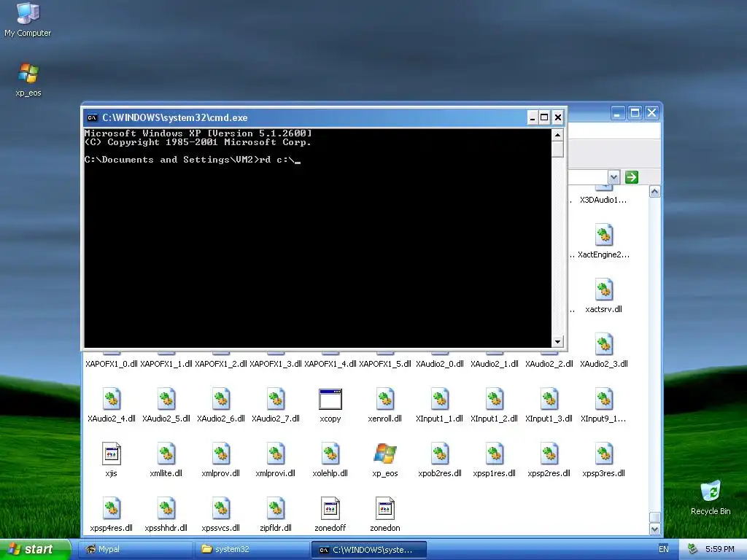Image resolution: width=747 pixels, height=560 pixels.
Task: Click cmd window scroll down arrow
Action: 557,341
